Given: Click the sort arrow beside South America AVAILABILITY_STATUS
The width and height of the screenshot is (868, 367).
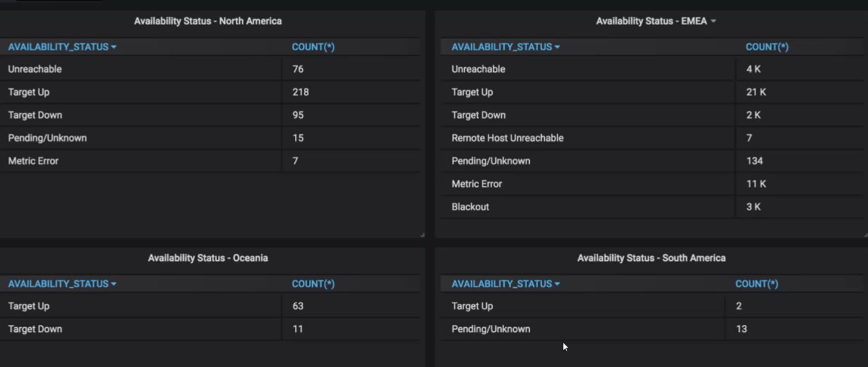Looking at the screenshot, I should 557,284.
